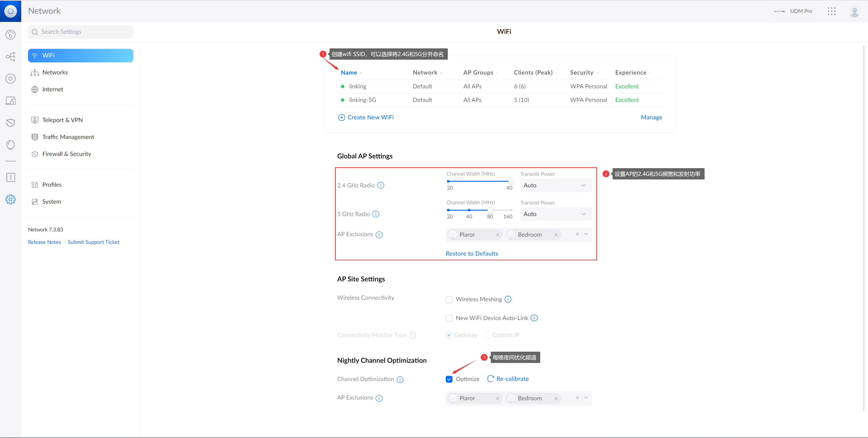Open the UniFi Devices circle icon
Image resolution: width=868 pixels, height=438 pixels.
(x=10, y=78)
